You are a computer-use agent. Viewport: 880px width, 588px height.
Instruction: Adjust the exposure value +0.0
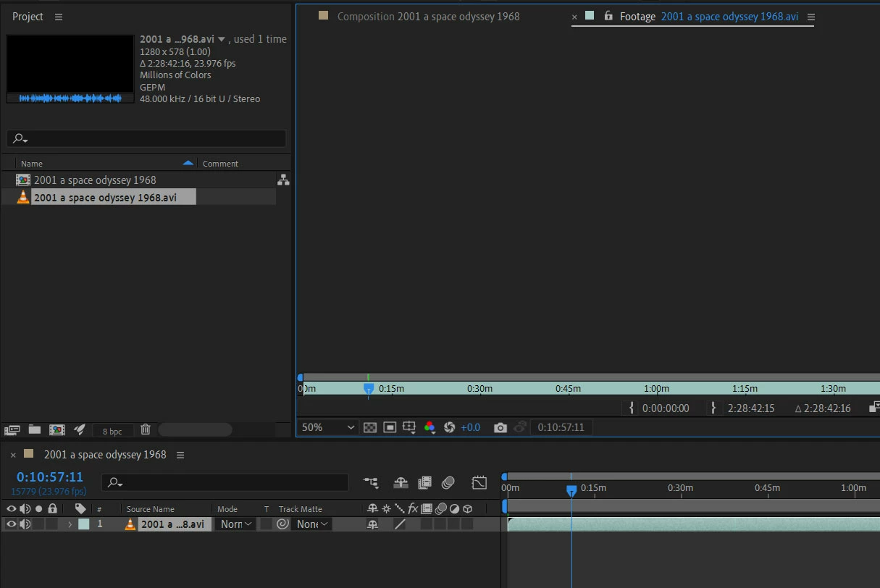click(x=470, y=427)
